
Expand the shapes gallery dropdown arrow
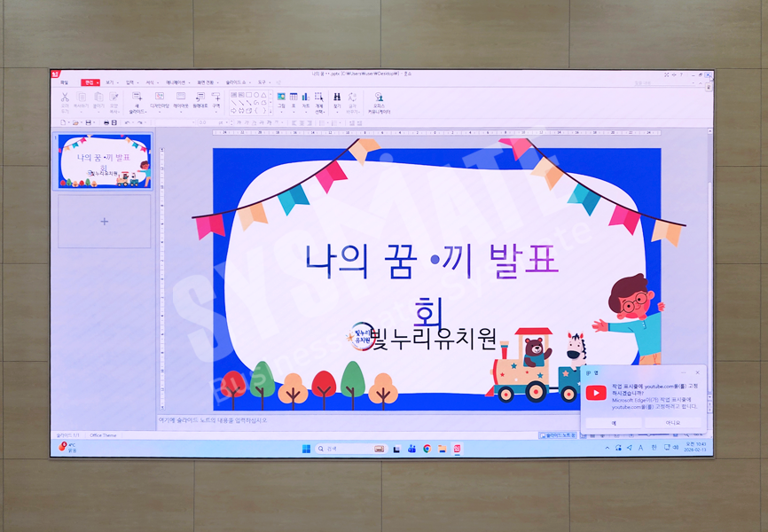point(270,112)
